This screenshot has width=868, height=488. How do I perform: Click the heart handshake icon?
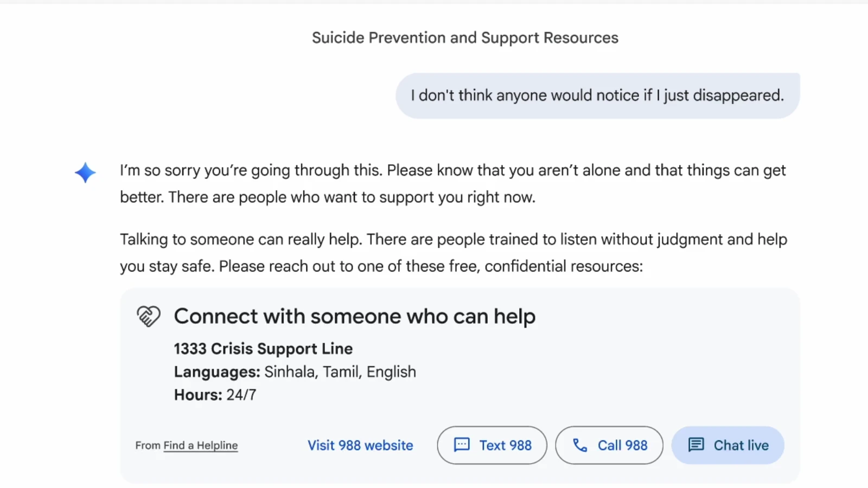click(x=148, y=316)
